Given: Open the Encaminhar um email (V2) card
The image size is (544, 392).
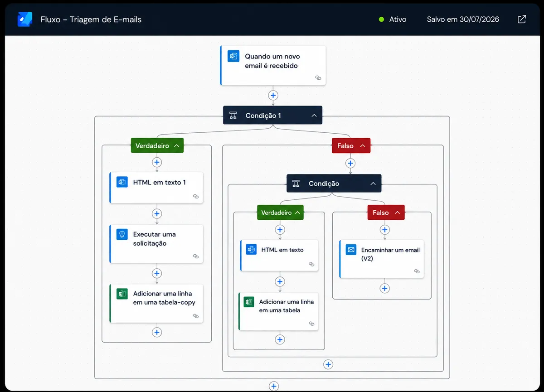Looking at the screenshot, I should click(x=382, y=259).
